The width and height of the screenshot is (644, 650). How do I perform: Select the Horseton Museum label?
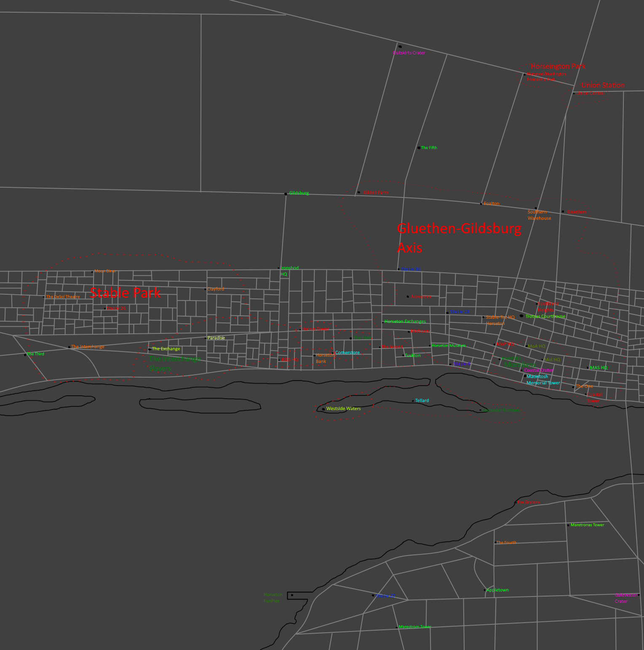pyautogui.click(x=449, y=346)
